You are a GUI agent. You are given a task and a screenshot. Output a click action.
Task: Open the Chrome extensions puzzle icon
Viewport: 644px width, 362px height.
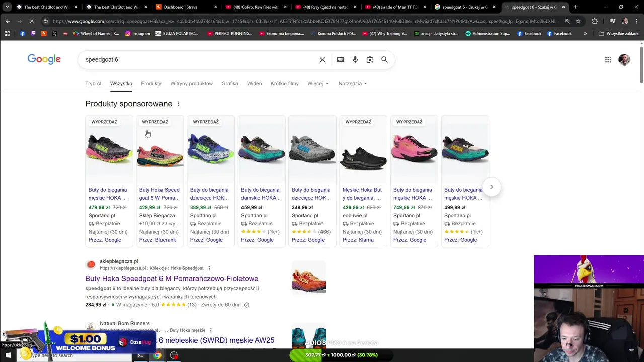tap(595, 21)
